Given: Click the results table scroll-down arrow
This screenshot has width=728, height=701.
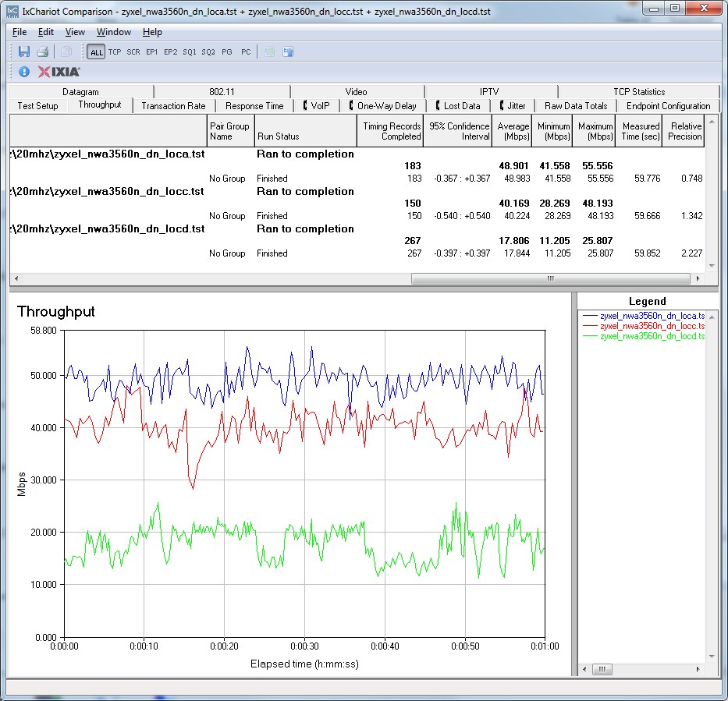Looking at the screenshot, I should [x=712, y=266].
